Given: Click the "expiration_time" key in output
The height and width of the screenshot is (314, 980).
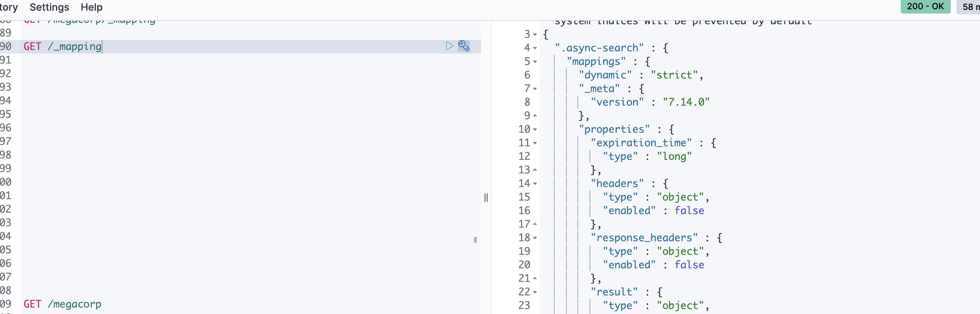Looking at the screenshot, I should [x=641, y=143].
